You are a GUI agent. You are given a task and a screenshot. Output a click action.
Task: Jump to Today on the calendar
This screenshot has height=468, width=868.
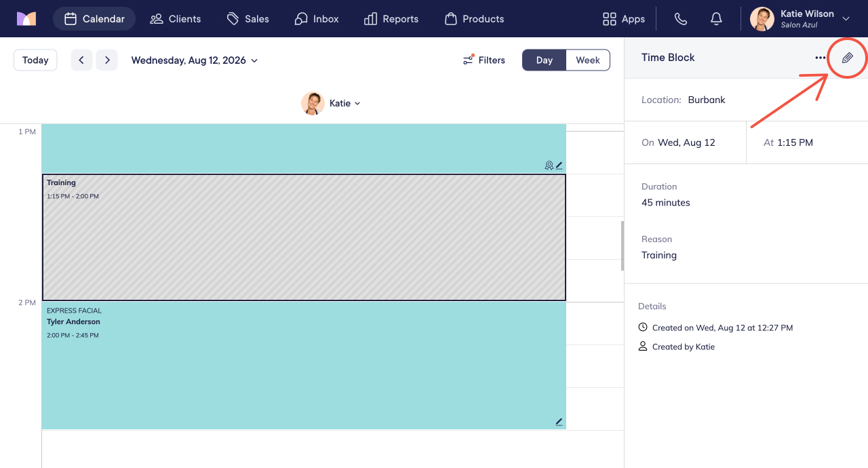(35, 60)
